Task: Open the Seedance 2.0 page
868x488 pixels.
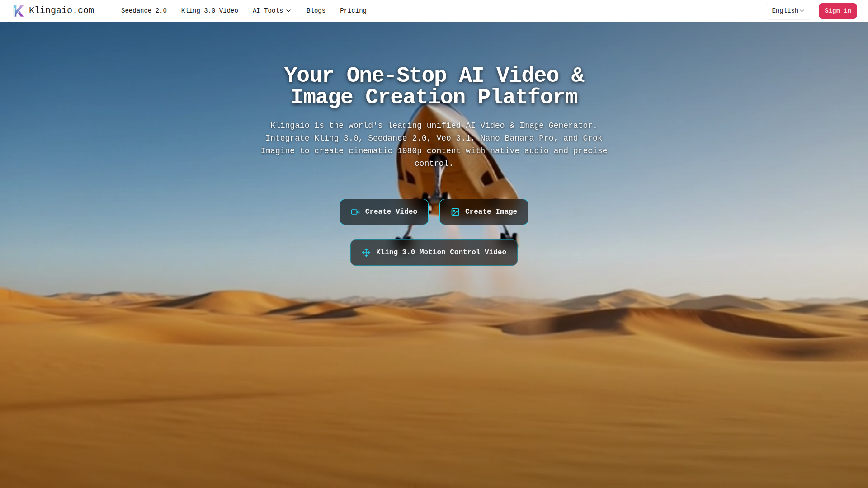Action: pyautogui.click(x=144, y=11)
